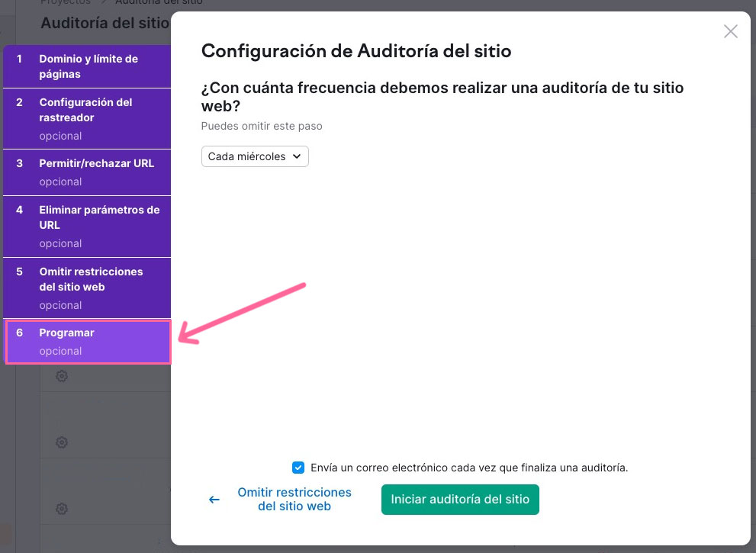
Task: Close the Configuración de Auditoría modal
Action: point(730,31)
